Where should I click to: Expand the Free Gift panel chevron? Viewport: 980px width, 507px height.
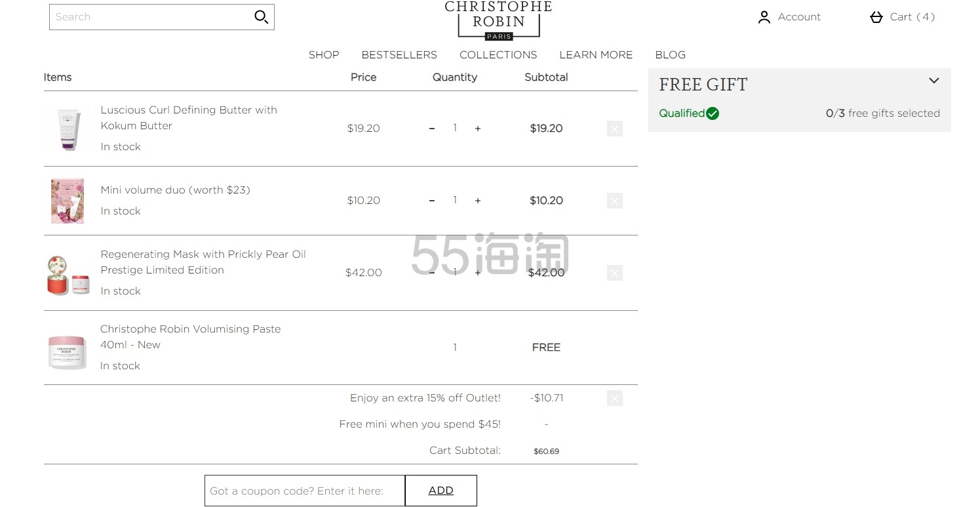pos(934,81)
